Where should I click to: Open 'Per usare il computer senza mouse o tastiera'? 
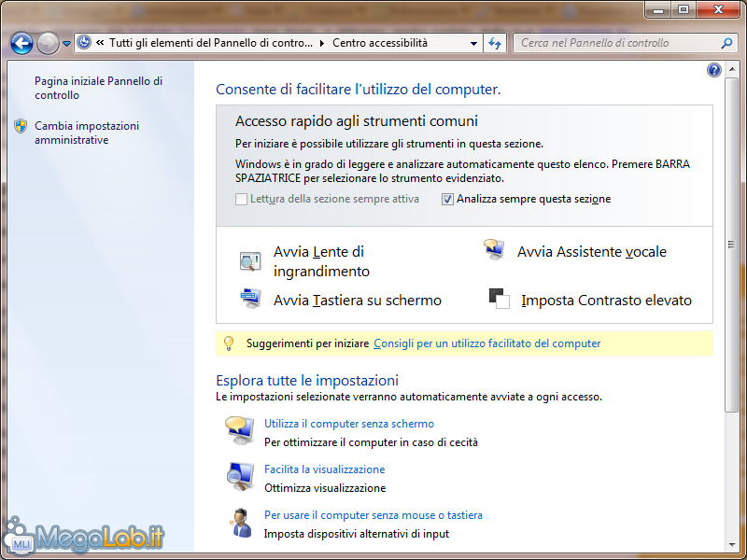click(x=373, y=515)
